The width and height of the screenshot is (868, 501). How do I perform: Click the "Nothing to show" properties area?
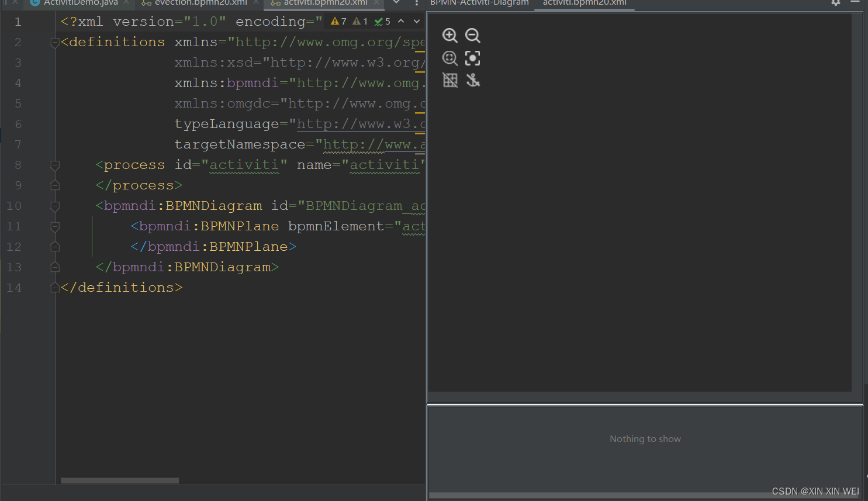[645, 438]
